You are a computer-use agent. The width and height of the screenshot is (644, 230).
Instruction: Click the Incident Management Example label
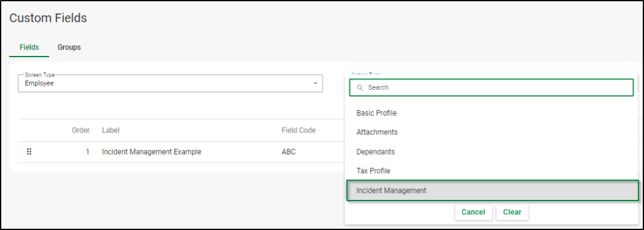(x=152, y=152)
